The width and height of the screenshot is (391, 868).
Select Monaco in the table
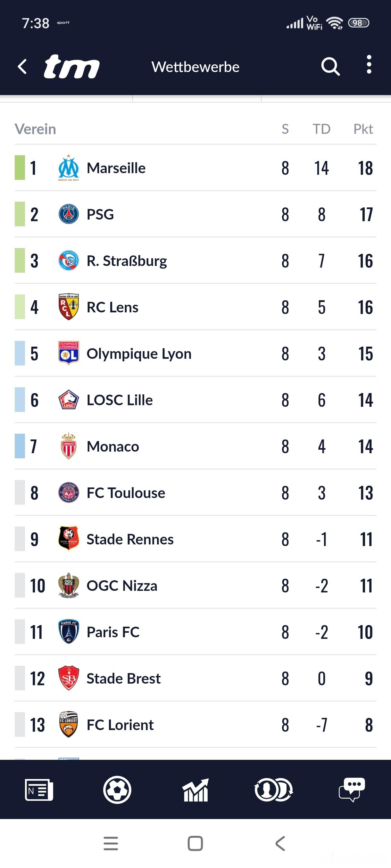coord(113,446)
